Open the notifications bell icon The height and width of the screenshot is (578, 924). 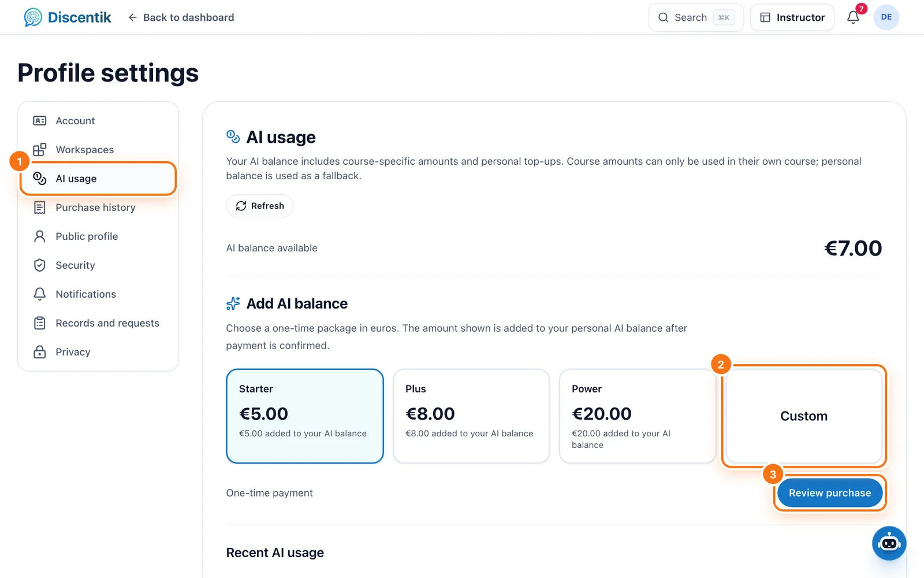pos(853,17)
